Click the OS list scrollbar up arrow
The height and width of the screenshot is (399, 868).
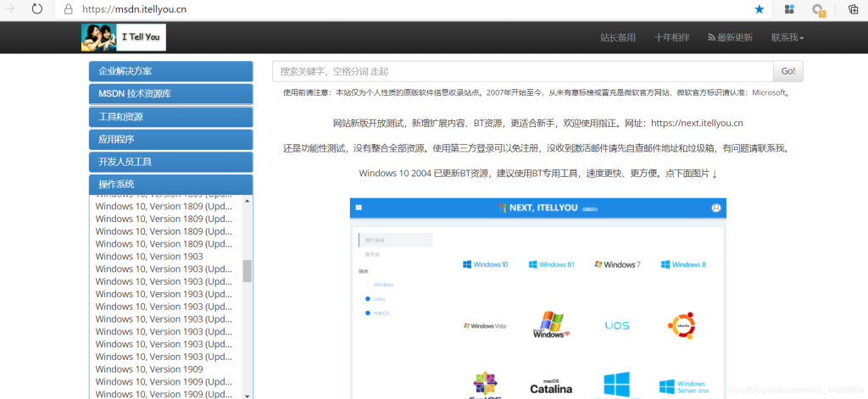point(248,199)
